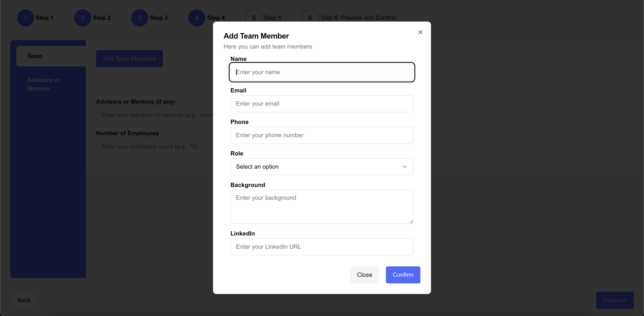Click the Role dropdown chevron arrow

(x=404, y=167)
